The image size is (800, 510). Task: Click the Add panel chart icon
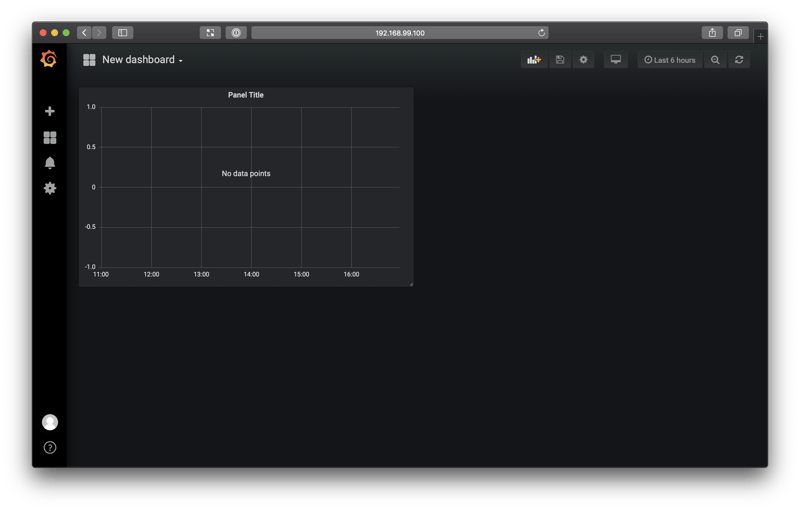[x=534, y=60]
